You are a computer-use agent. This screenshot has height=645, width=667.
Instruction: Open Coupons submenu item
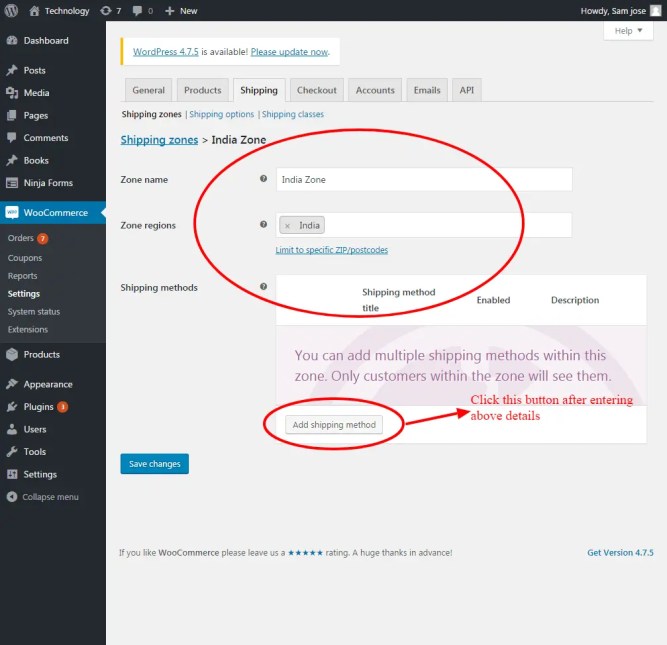click(x=25, y=258)
